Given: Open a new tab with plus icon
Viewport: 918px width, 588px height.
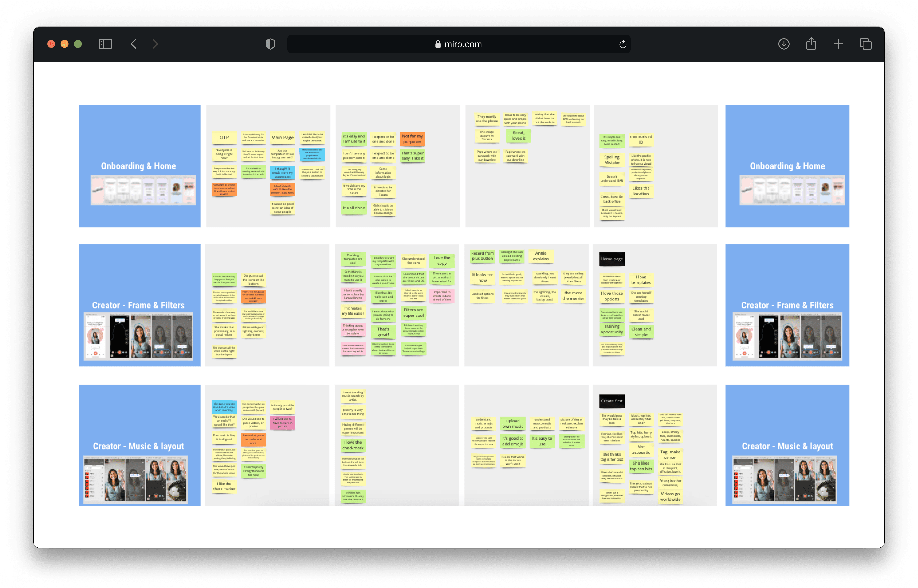Looking at the screenshot, I should point(838,44).
